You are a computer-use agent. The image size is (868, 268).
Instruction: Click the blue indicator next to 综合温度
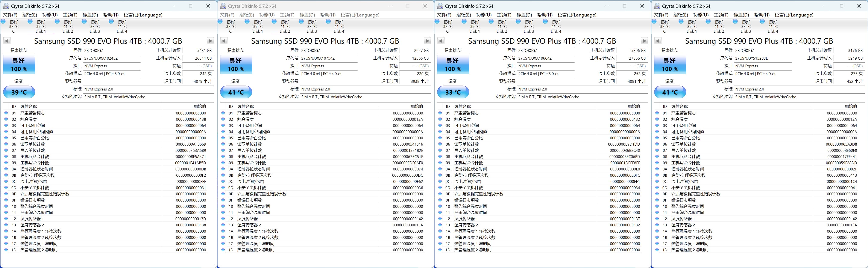click(x=6, y=119)
